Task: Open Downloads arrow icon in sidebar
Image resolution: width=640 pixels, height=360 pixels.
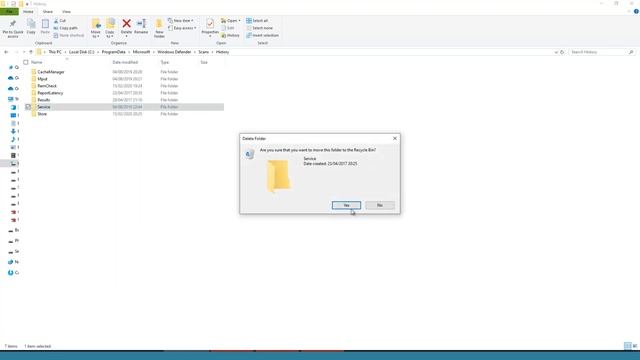Action: pos(13,131)
